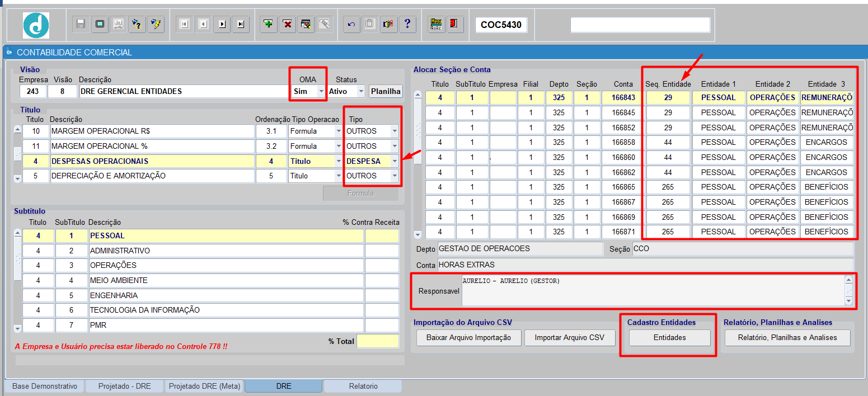The image size is (868, 396).
Task: Click the Execute Query flashlight lightning icon
Action: click(156, 24)
